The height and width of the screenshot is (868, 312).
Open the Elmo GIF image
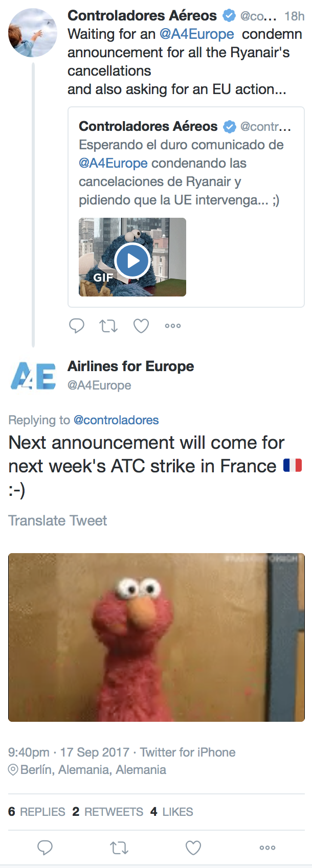click(x=157, y=637)
